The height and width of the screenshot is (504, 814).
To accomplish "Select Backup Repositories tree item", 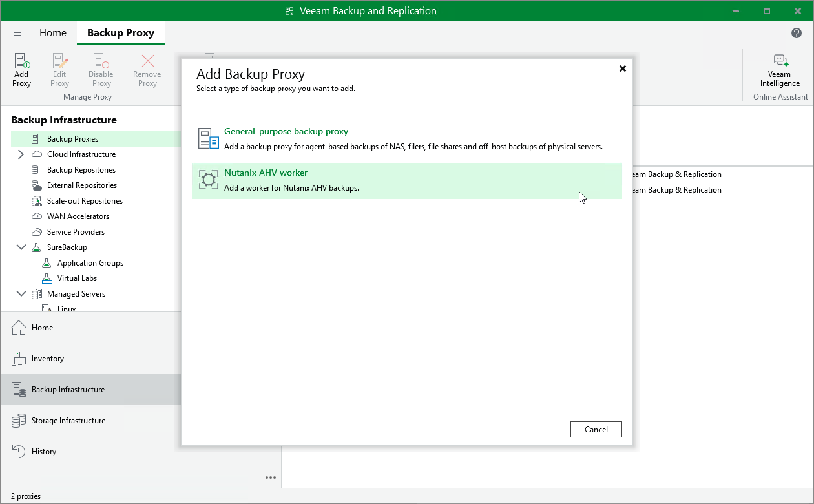I will tap(81, 170).
